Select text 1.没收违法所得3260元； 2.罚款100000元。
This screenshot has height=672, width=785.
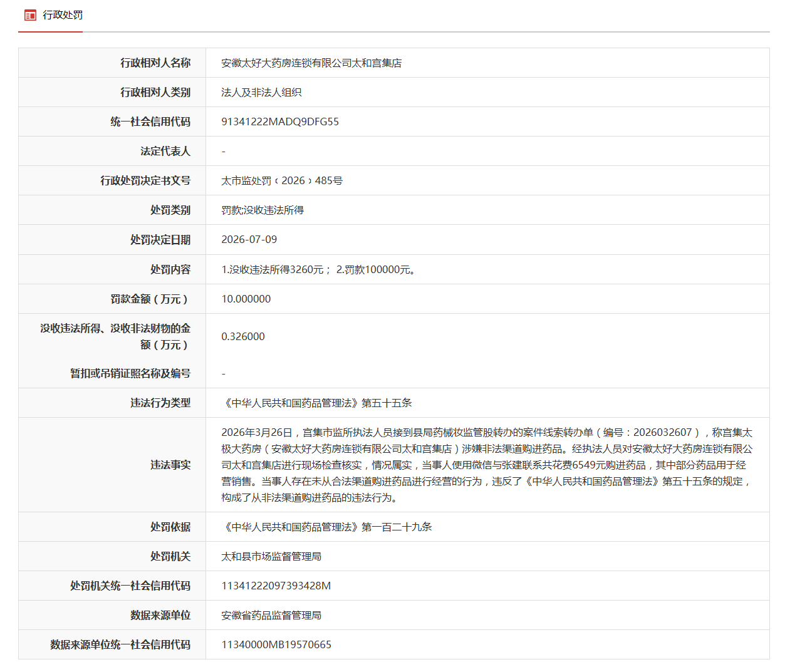318,269
